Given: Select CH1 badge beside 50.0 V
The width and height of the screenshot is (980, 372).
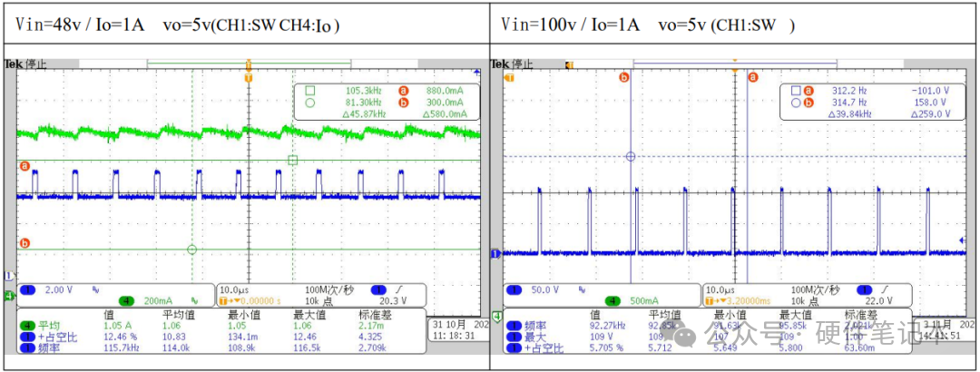Looking at the screenshot, I should pyautogui.click(x=514, y=290).
